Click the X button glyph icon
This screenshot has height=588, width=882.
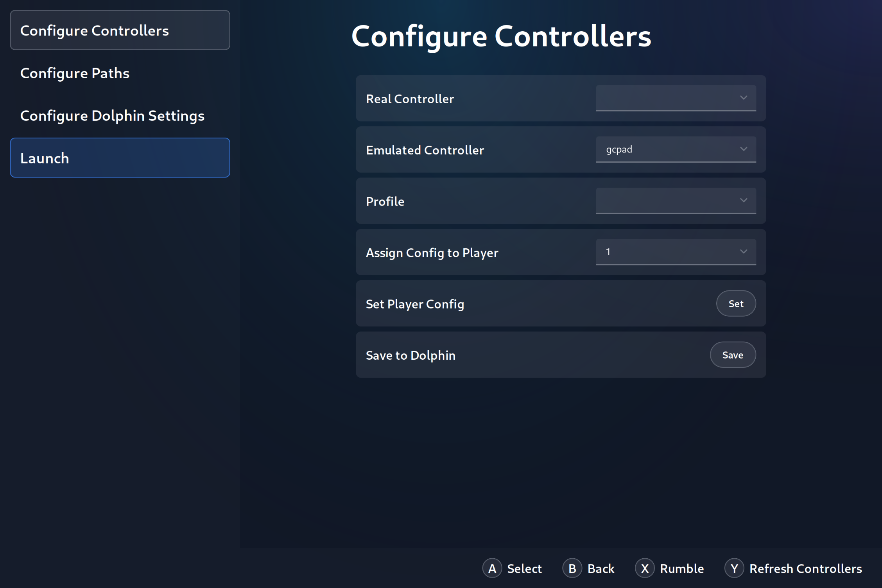tap(645, 568)
